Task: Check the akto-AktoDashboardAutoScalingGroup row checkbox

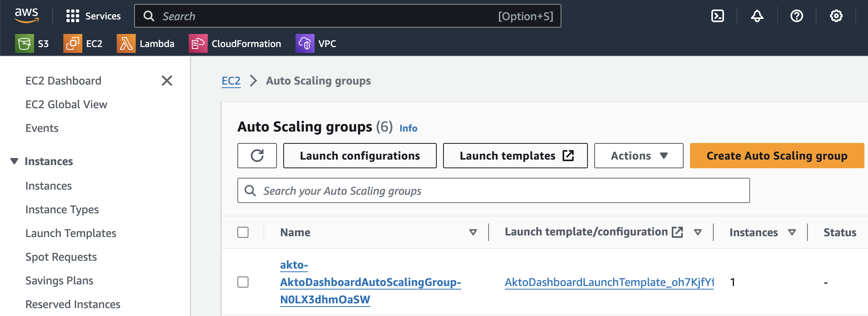Action: [243, 282]
